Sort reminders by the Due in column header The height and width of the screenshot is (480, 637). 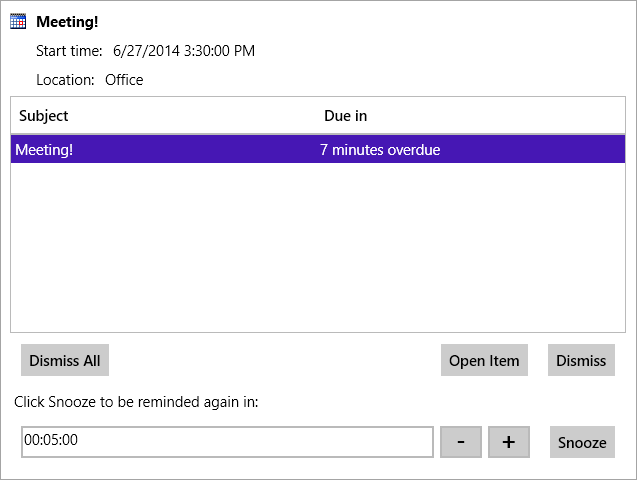[345, 116]
